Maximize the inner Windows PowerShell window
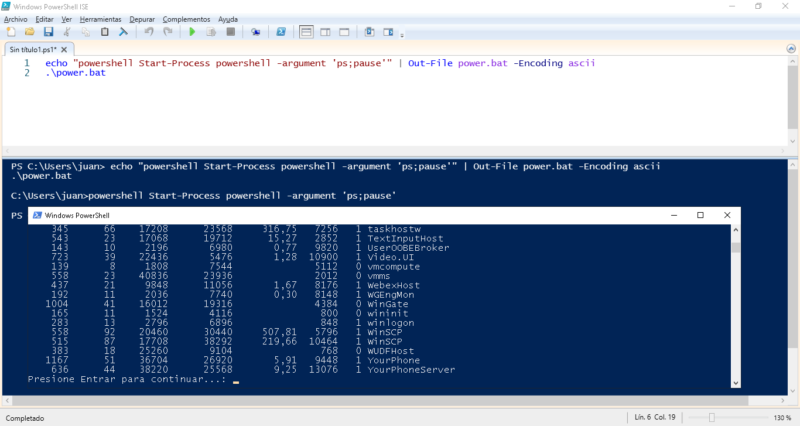The width and height of the screenshot is (800, 426). 701,215
